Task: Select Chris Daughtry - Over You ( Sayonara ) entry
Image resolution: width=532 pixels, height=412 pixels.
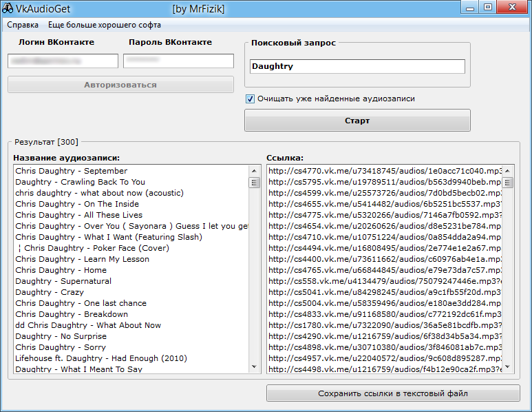Action: (131, 226)
